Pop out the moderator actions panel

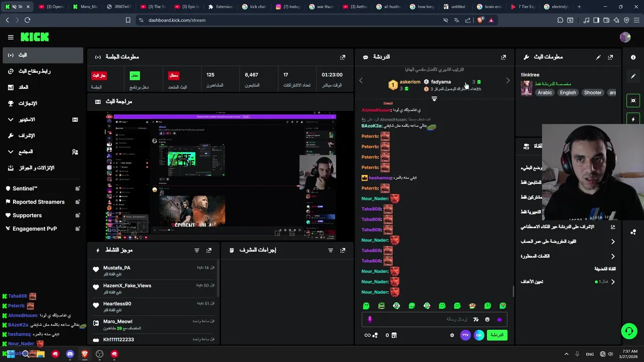coord(343,250)
